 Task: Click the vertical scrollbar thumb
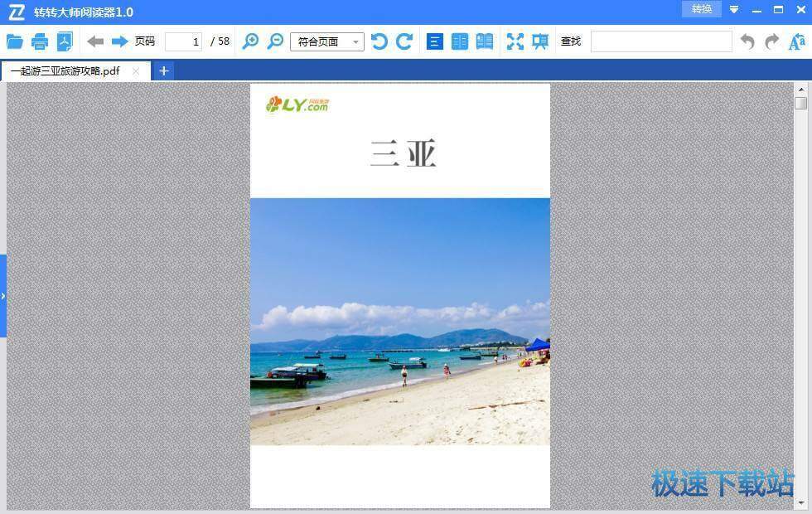tap(800, 104)
